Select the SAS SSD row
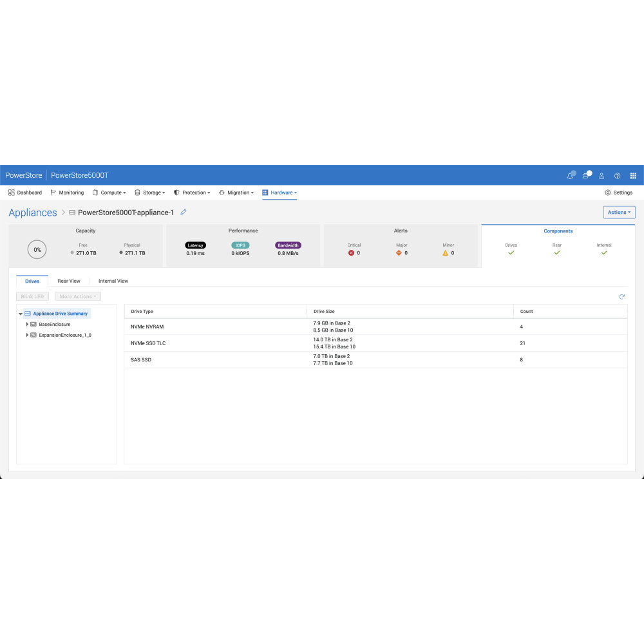 [375, 360]
